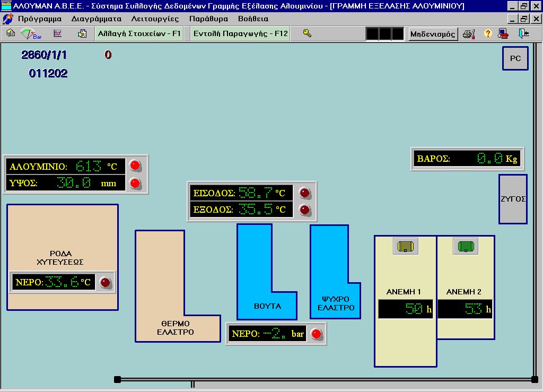Image resolution: width=543 pixels, height=392 pixels.
Task: Click the Εντολή Παραγωγής - F12 button
Action: 240,33
